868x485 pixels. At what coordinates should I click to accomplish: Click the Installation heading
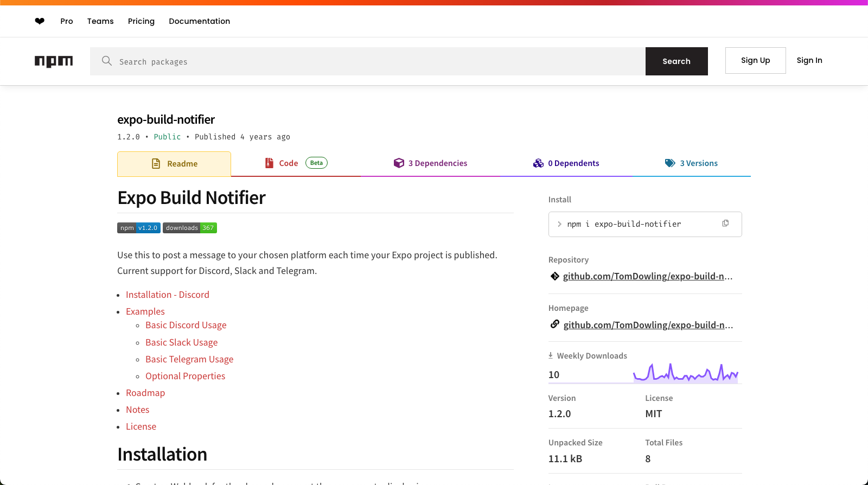point(162,454)
